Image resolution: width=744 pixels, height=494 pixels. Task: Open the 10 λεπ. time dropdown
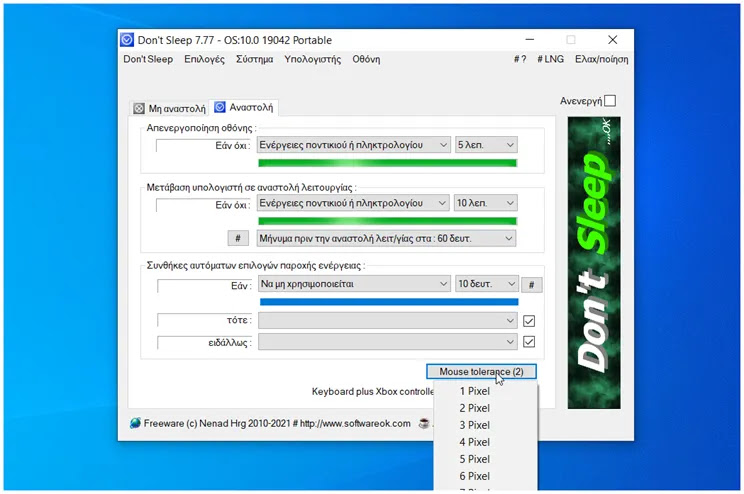click(485, 203)
